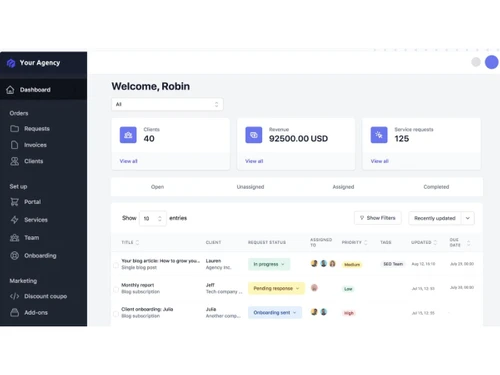This screenshot has height=375, width=500.
Task: Sort by the Priority column header
Action: (354, 242)
